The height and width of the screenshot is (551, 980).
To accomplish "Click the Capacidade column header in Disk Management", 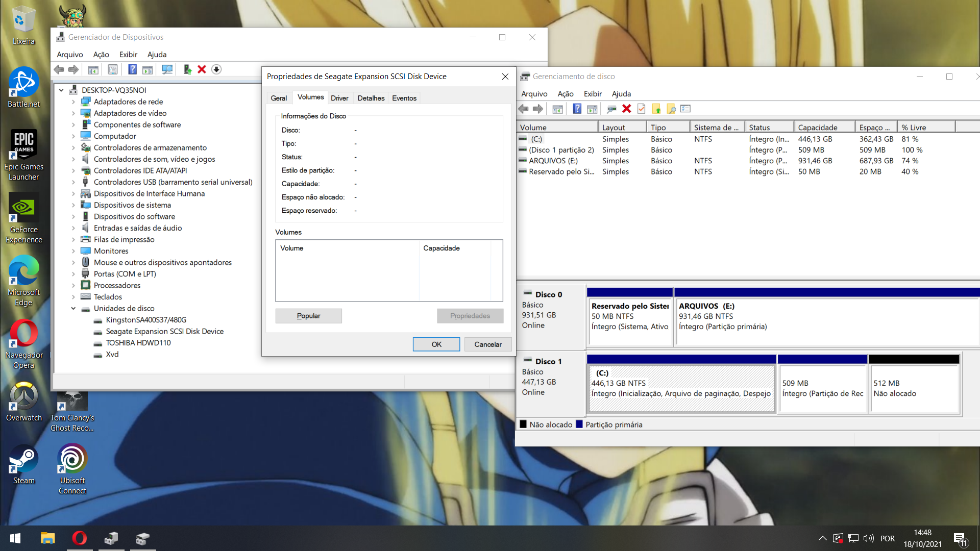I will (x=824, y=128).
